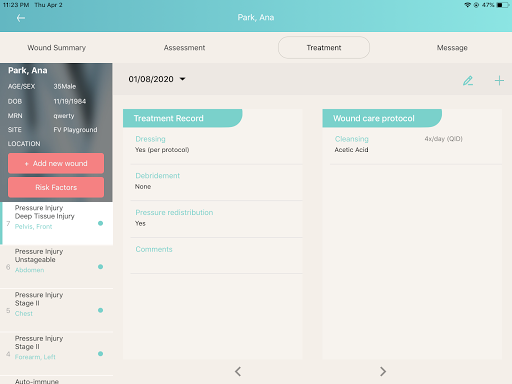Select wound 4 Stage II Forearm, Left
Screen dimensions: 512x384
(56, 354)
